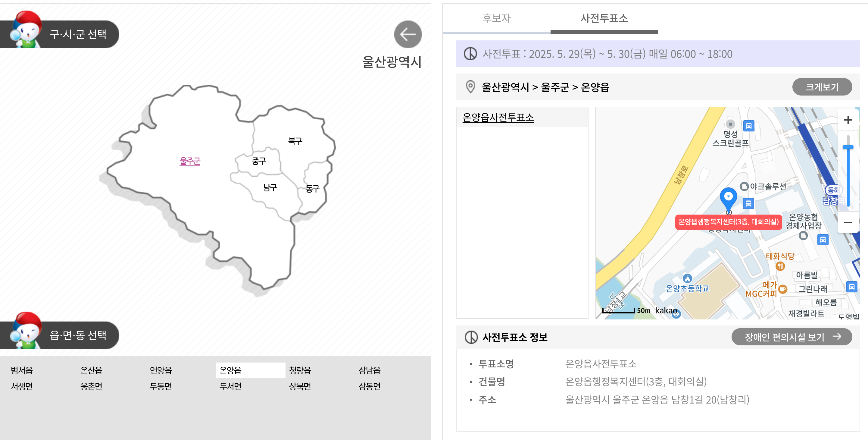Click the ballot icon in the 사전투표 schedule banner

(x=470, y=54)
